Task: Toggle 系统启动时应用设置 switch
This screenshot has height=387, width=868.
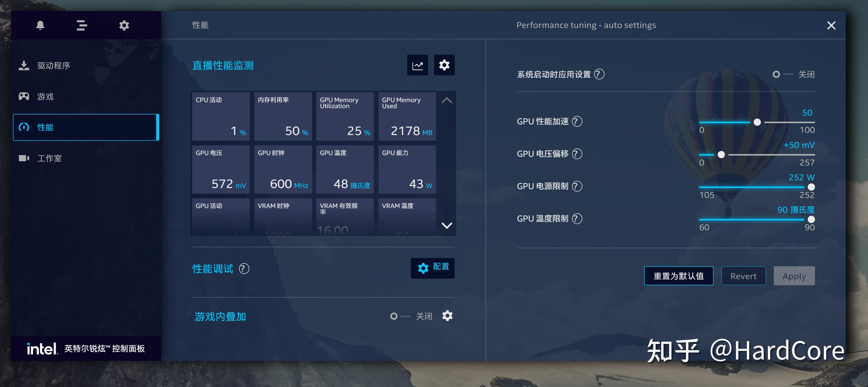Action: click(782, 74)
